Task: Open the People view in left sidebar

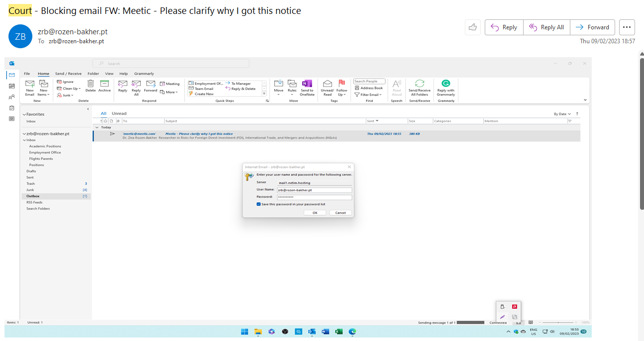Action: (12, 96)
